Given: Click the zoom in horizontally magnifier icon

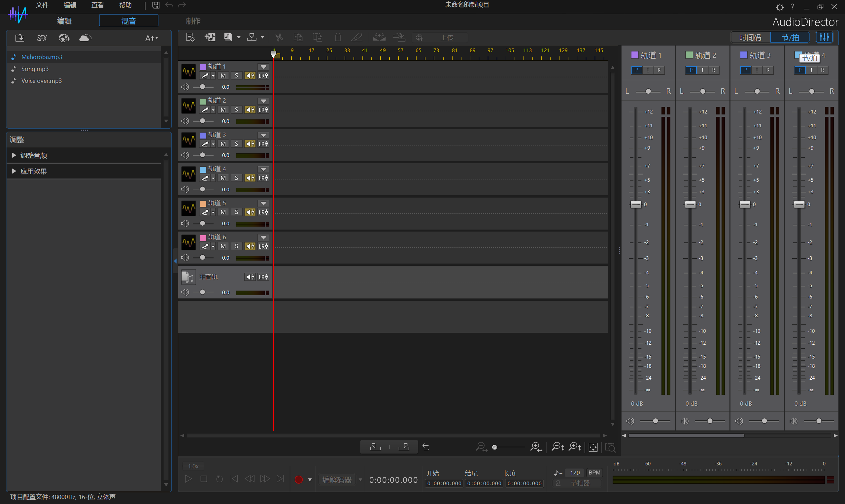Looking at the screenshot, I should [x=536, y=447].
